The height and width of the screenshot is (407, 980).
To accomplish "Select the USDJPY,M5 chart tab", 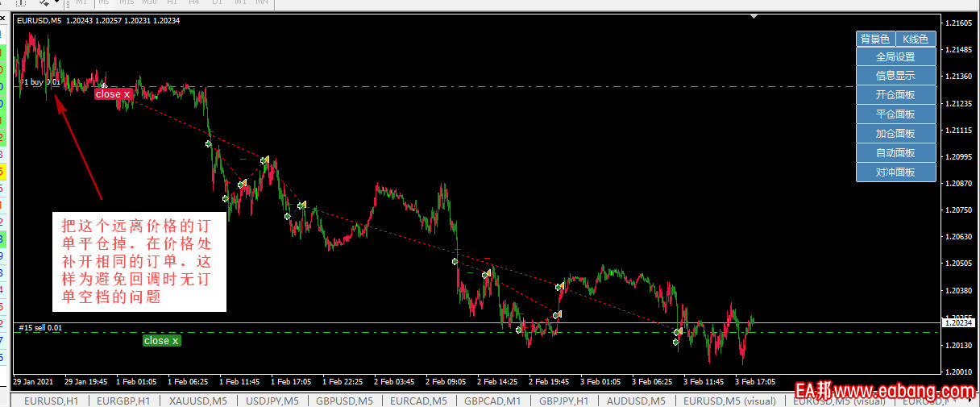I will coord(272,401).
